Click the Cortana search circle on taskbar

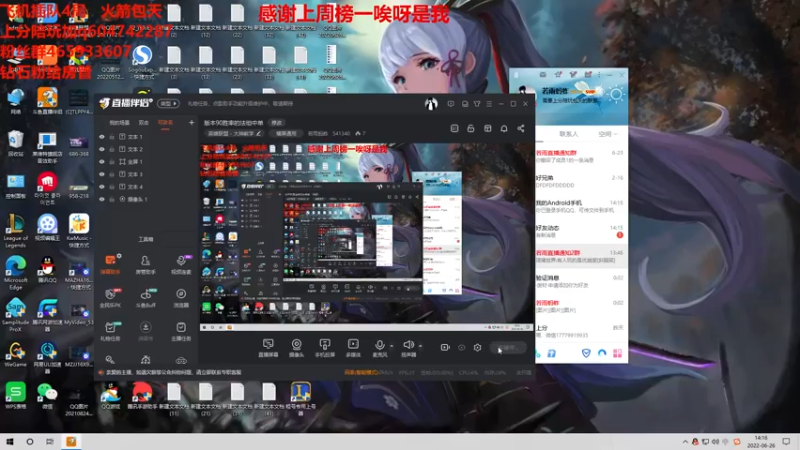point(30,442)
